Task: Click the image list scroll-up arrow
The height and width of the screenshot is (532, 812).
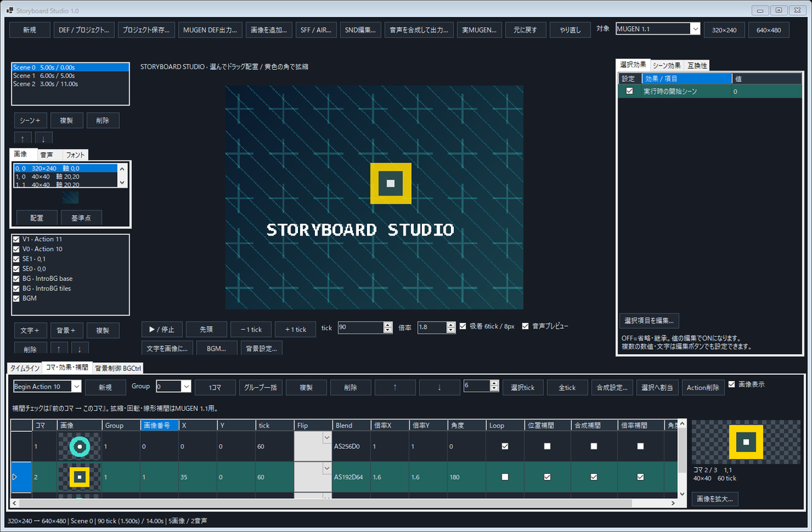Action: 122,169
